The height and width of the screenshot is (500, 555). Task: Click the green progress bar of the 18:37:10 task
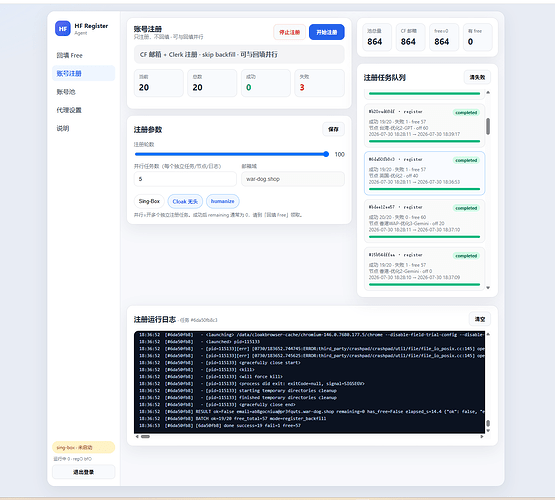[x=424, y=236]
